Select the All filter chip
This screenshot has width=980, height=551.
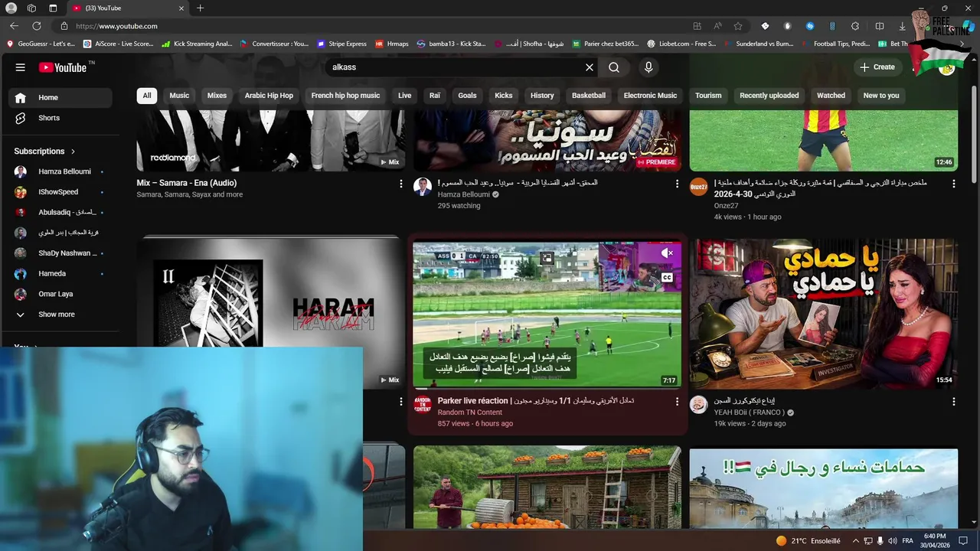pyautogui.click(x=147, y=96)
